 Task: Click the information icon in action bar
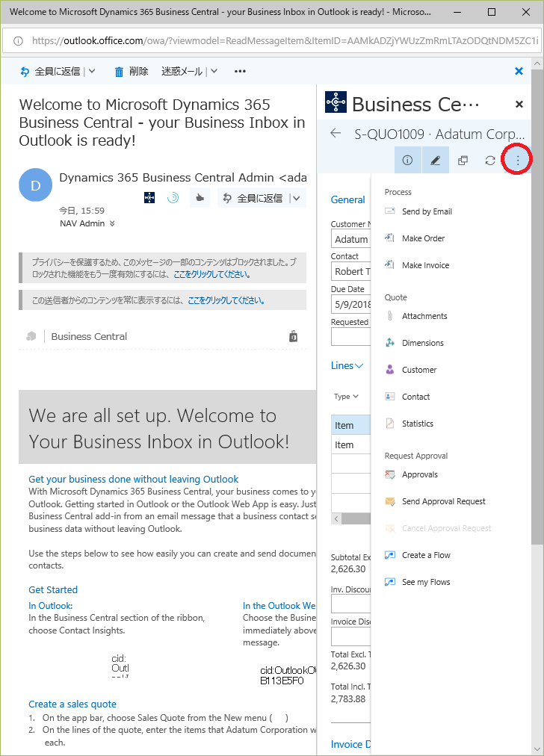point(407,160)
